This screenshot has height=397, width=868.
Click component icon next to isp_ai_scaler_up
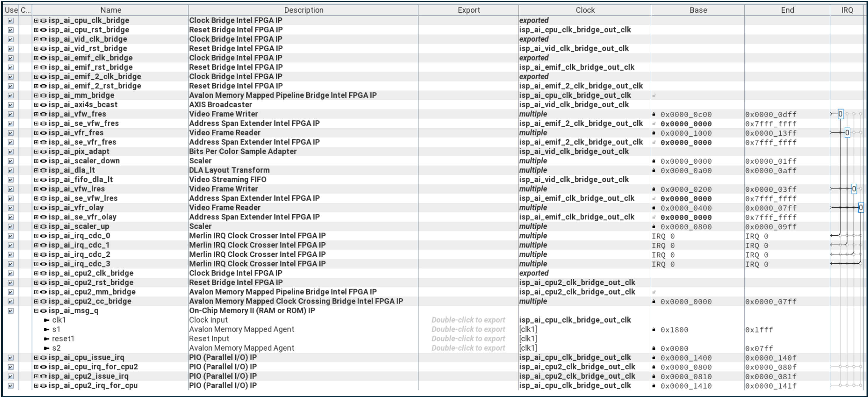point(44,227)
